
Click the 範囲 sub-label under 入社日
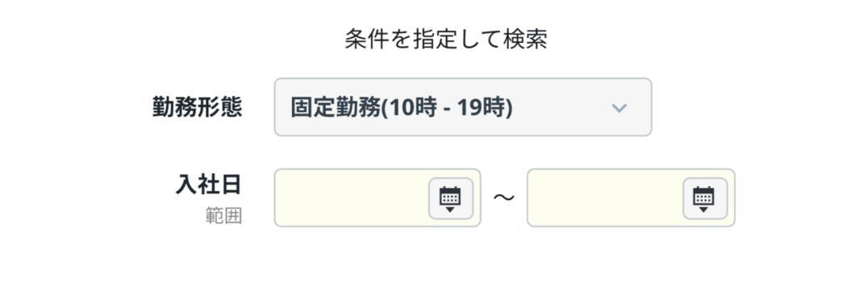tap(223, 217)
